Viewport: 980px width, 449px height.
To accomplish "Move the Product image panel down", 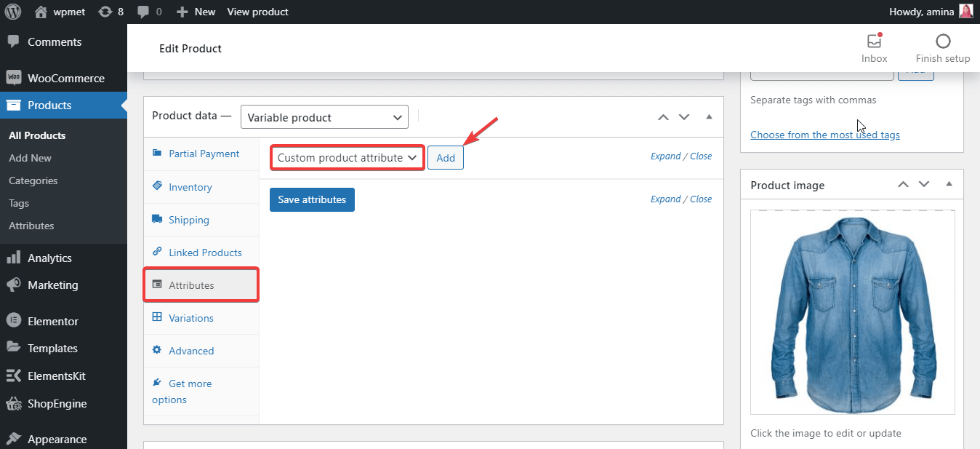I will pyautogui.click(x=924, y=185).
